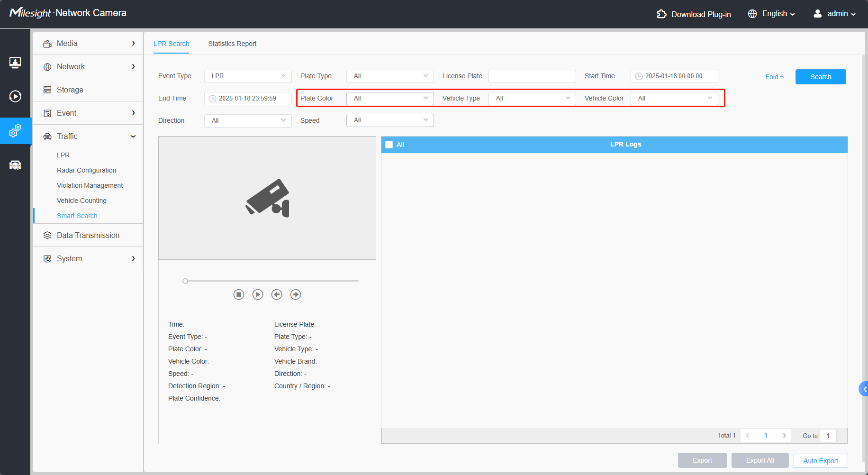Click the play button under preview

click(x=258, y=294)
